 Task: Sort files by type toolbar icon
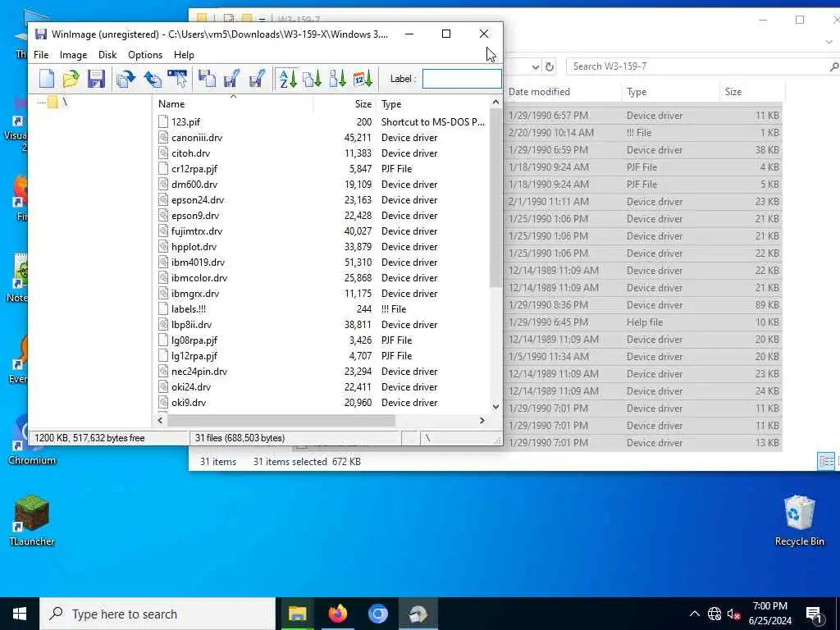(x=313, y=79)
